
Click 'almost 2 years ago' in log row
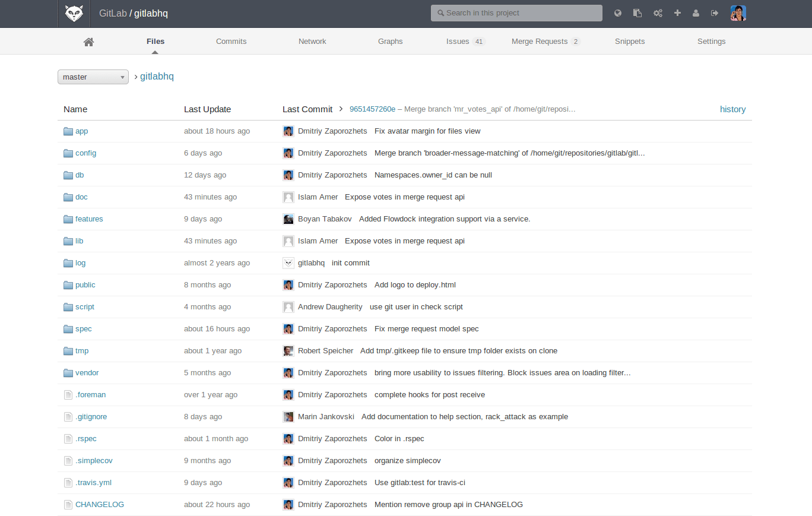(x=217, y=263)
